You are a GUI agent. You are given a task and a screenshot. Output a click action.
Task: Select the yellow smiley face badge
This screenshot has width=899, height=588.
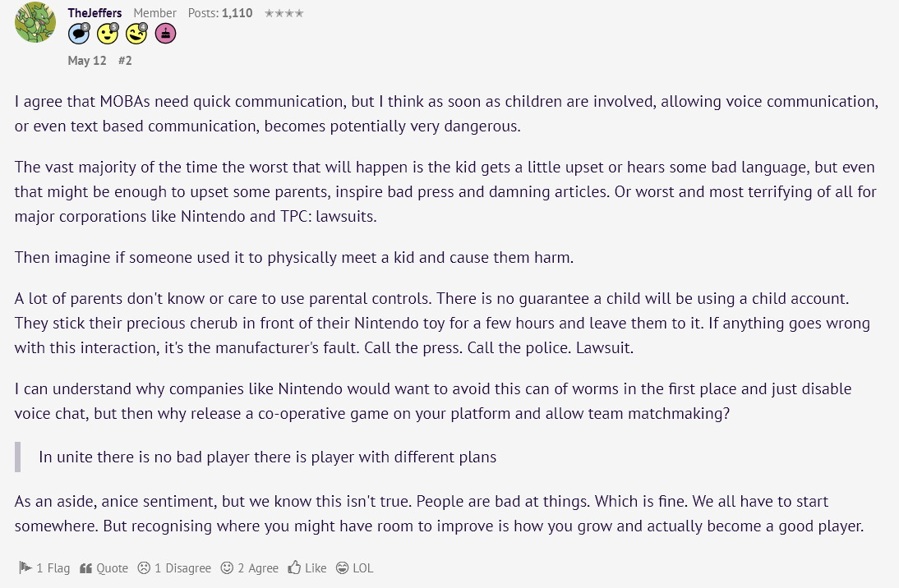(108, 34)
